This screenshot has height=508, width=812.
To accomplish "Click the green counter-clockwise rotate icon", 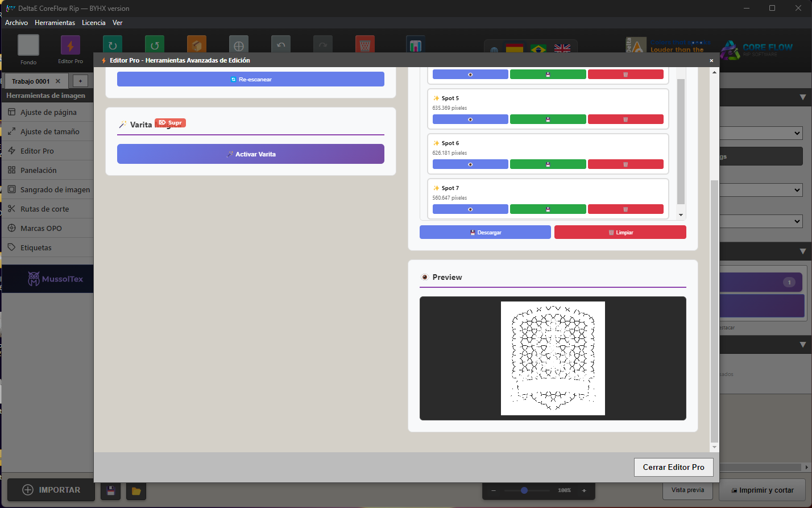I will (155, 44).
